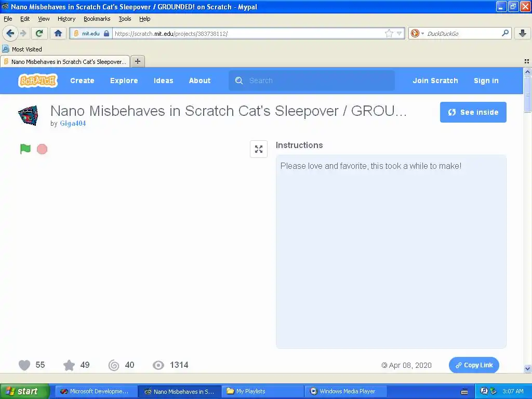Open list all tabs button
The width and height of the screenshot is (532, 399).
tap(527, 61)
